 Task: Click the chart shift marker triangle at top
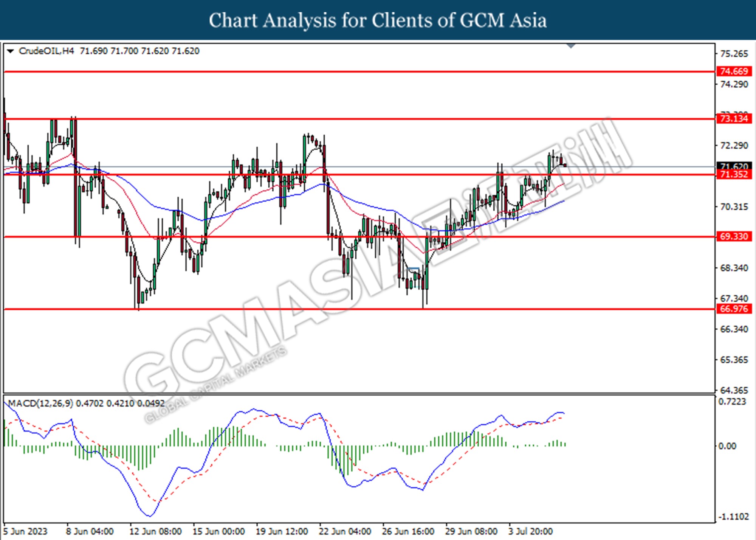click(x=571, y=46)
